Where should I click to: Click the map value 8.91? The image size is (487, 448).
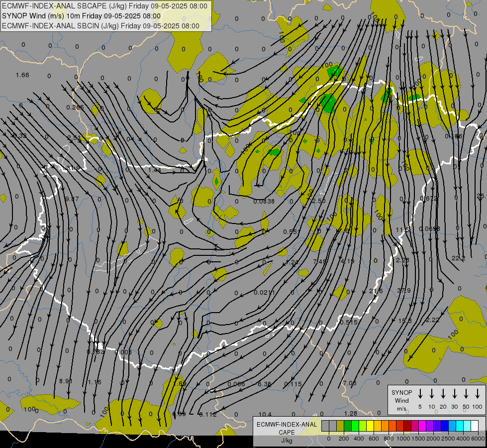[66, 381]
